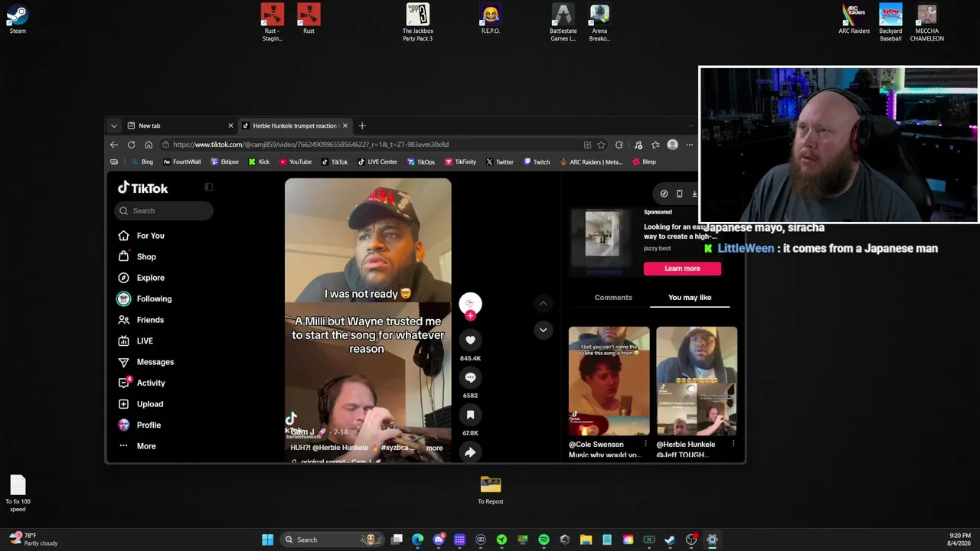The image size is (980, 551).
Task: Select the R.E.P.O. desktop icon
Action: pos(491,19)
